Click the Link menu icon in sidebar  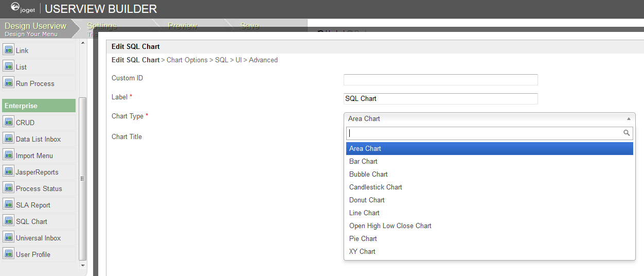(8, 50)
